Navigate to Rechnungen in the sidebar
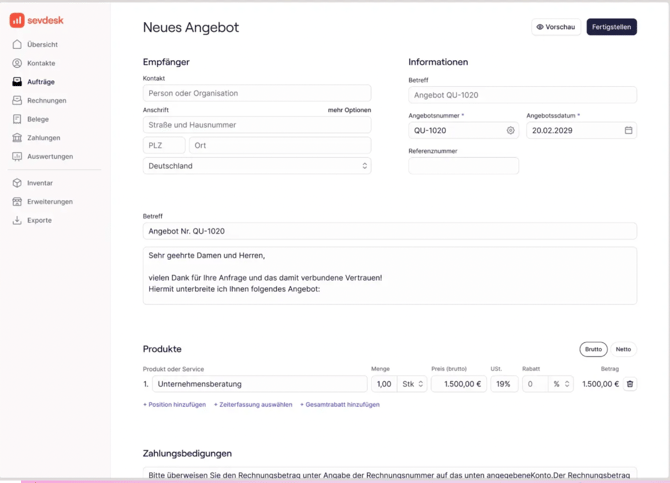This screenshot has height=483, width=670. click(x=46, y=101)
